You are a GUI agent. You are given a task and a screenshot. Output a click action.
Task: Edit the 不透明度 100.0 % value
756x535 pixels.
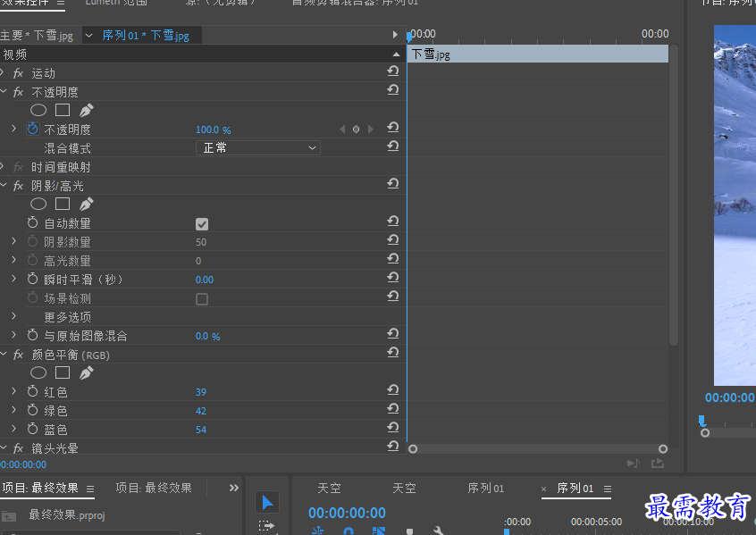tap(213, 130)
